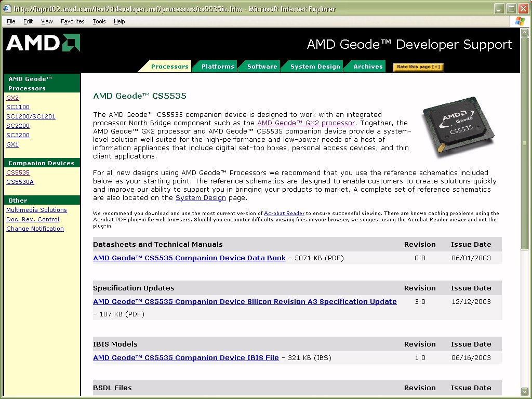Switch to the Platforms tab

click(217, 66)
